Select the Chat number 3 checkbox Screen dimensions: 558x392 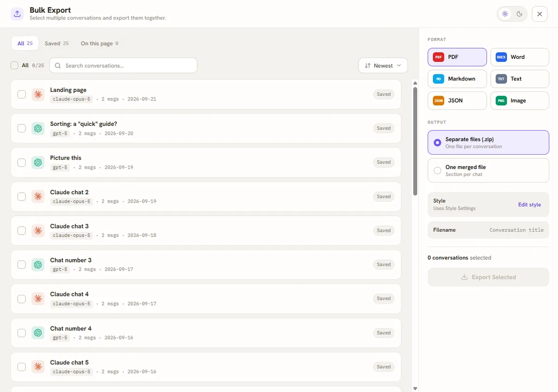21,264
